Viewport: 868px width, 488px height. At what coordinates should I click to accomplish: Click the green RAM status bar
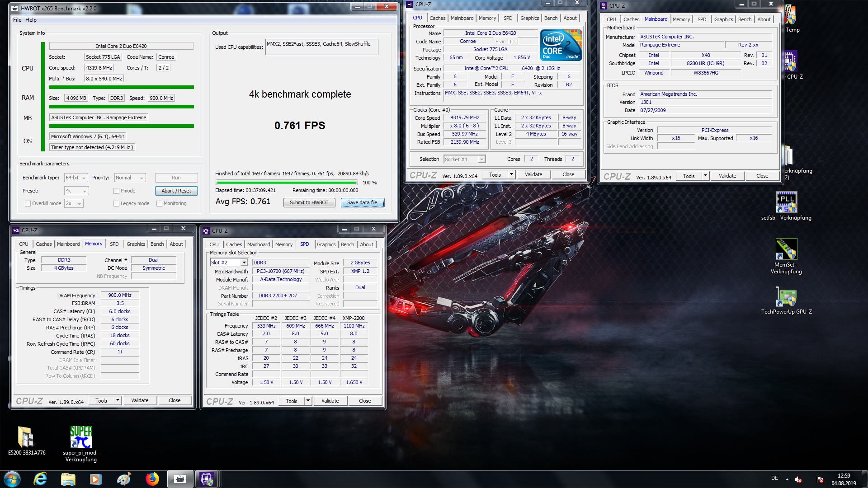tap(122, 107)
